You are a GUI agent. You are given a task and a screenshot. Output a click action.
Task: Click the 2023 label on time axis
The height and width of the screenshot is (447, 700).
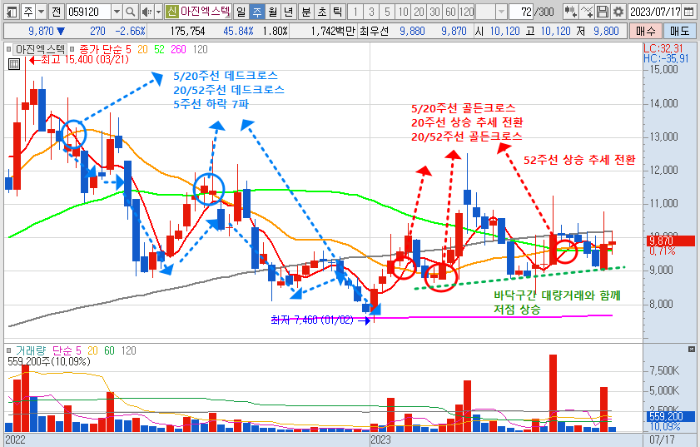coord(380,439)
